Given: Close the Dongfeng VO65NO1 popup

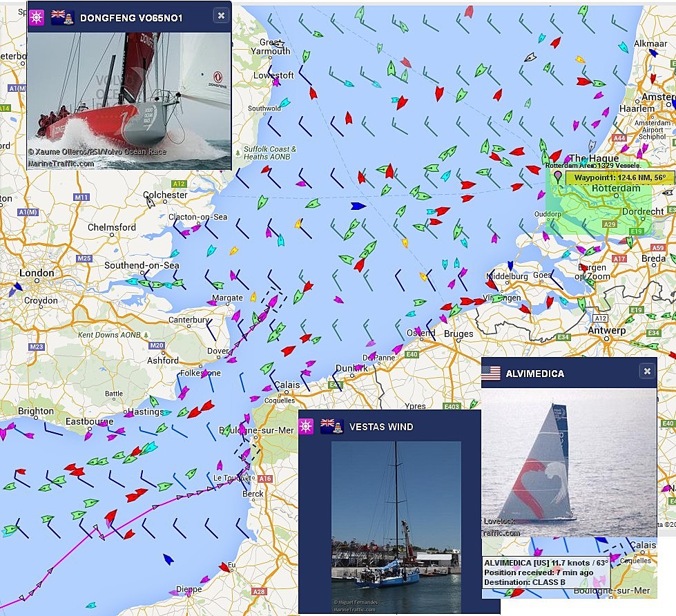Looking at the screenshot, I should 221,15.
